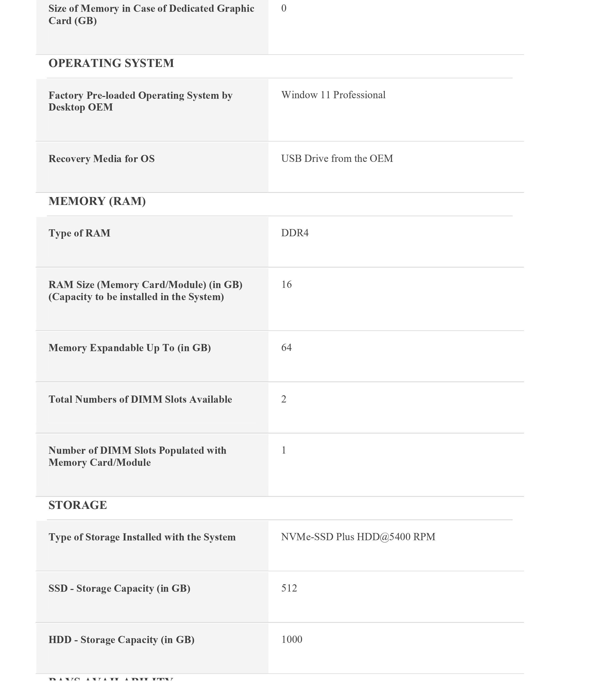Click the OPERATING SYSTEM section heading
Image resolution: width=591 pixels, height=700 pixels.
(111, 63)
